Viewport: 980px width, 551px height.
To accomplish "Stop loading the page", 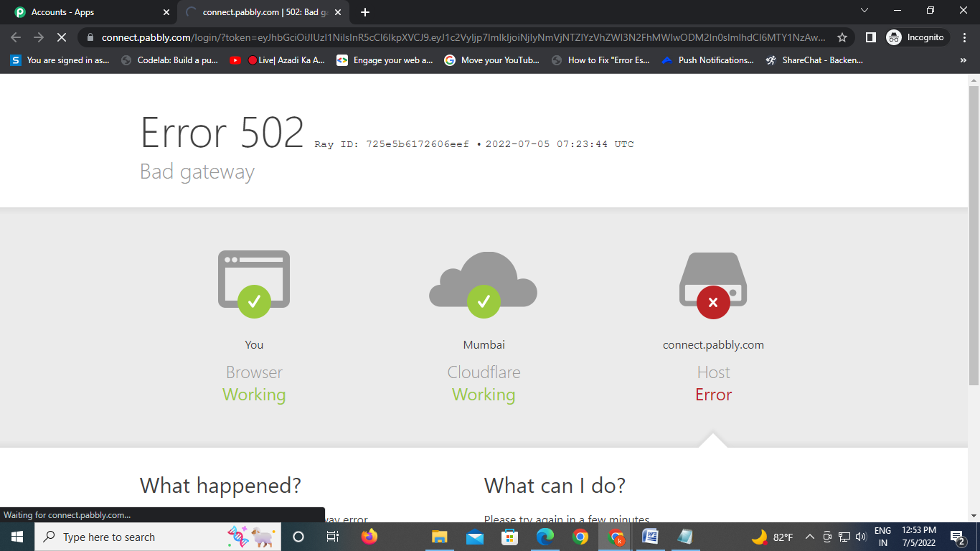I will click(62, 37).
